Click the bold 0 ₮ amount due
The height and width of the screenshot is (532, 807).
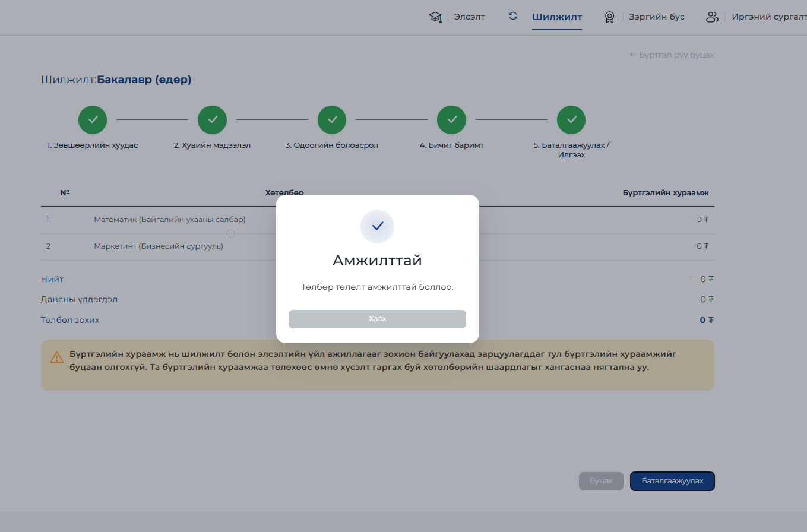pos(707,320)
